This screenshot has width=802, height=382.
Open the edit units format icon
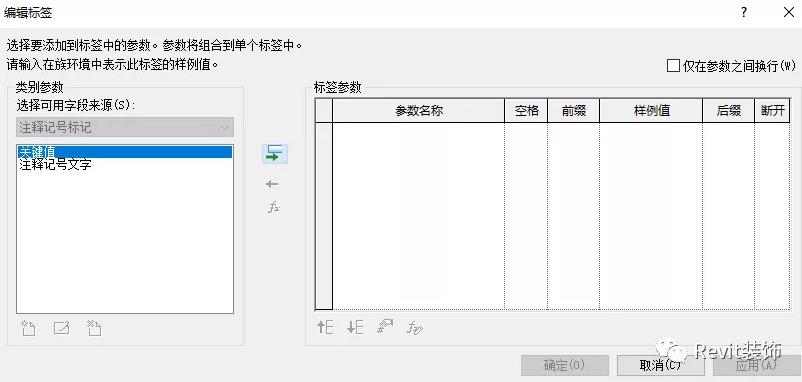point(385,327)
